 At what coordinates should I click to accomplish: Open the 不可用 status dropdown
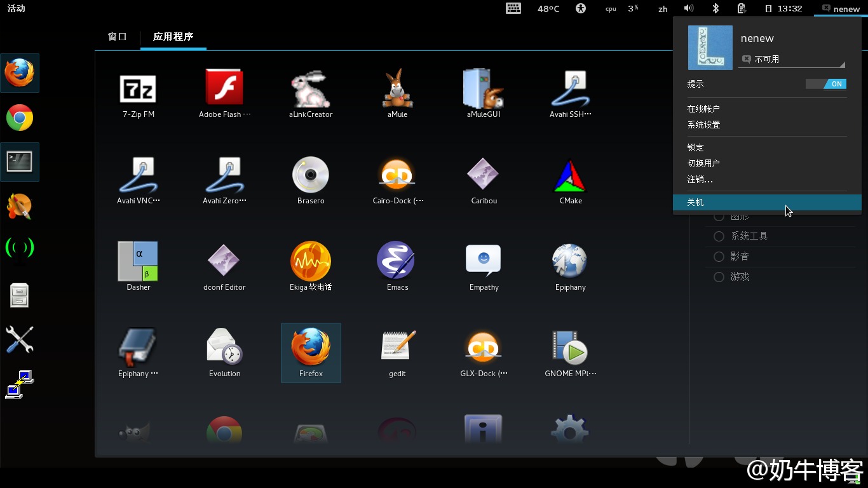pyautogui.click(x=792, y=59)
